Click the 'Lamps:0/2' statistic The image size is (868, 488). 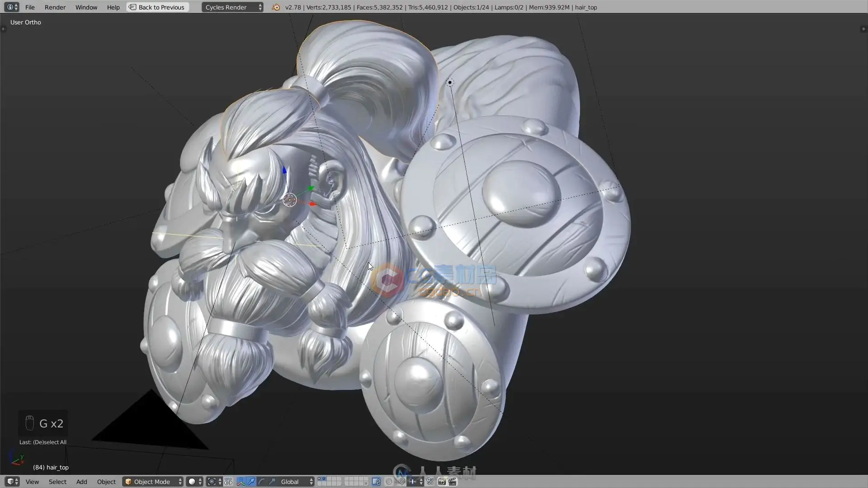[509, 7]
